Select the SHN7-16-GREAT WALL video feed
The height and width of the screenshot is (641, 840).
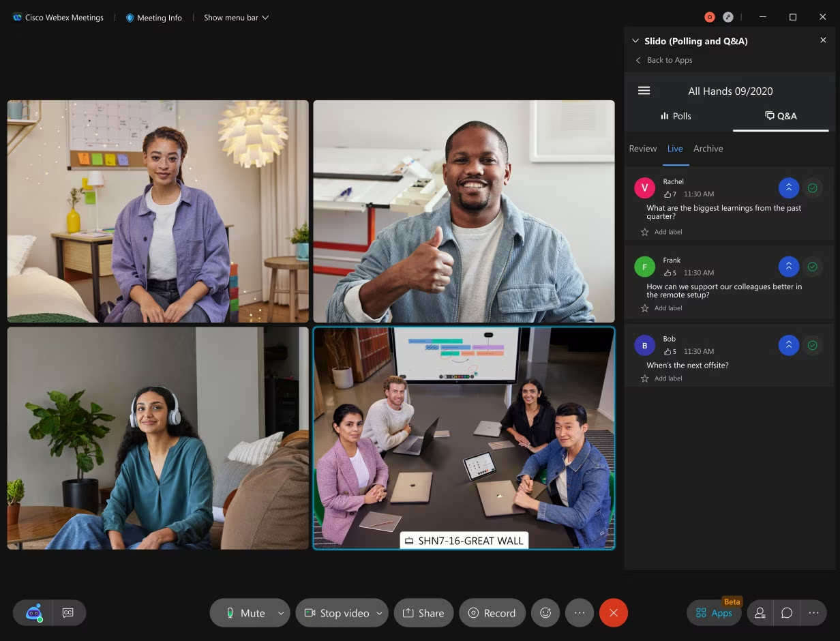coord(464,438)
